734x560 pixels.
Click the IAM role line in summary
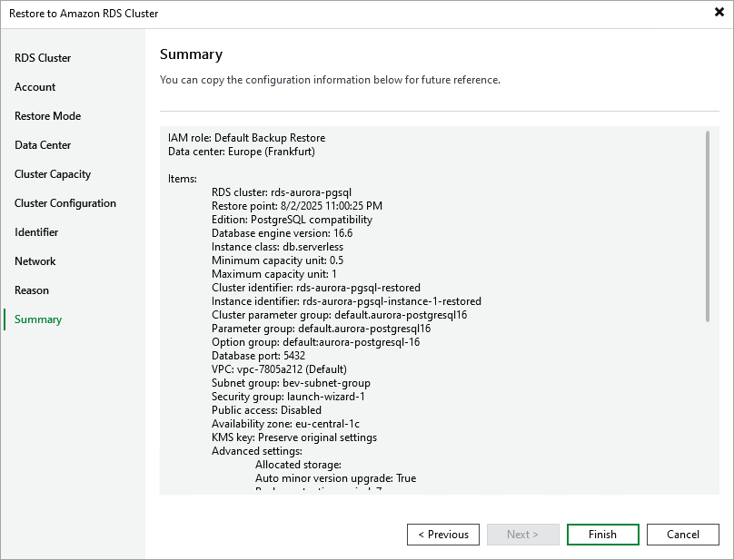click(246, 138)
